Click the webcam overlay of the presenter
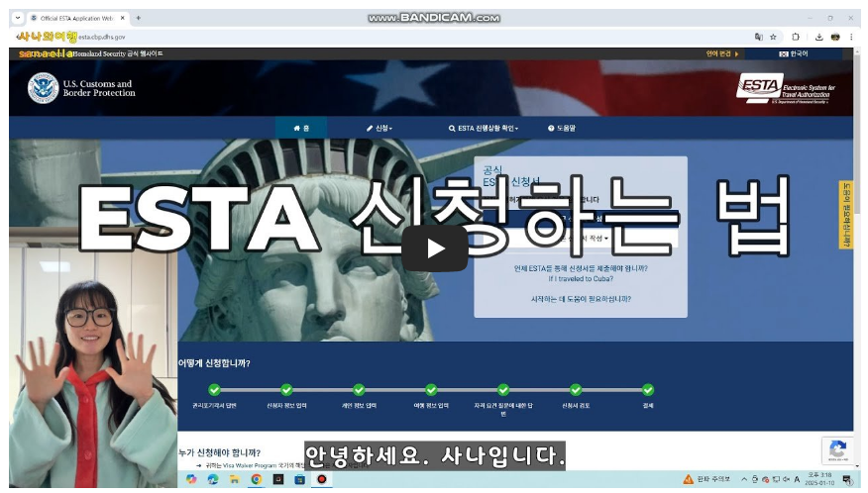868x493 pixels. pyautogui.click(x=93, y=367)
